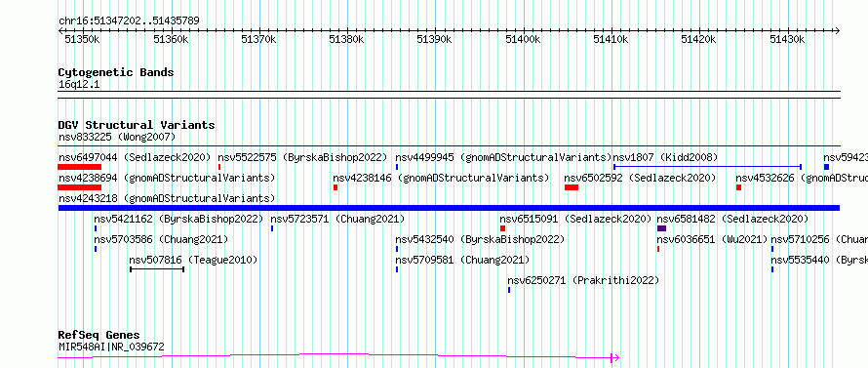Screen dimensions: 868x368
Task: Click the nsv5710256 variant label
Action: [x=819, y=239]
